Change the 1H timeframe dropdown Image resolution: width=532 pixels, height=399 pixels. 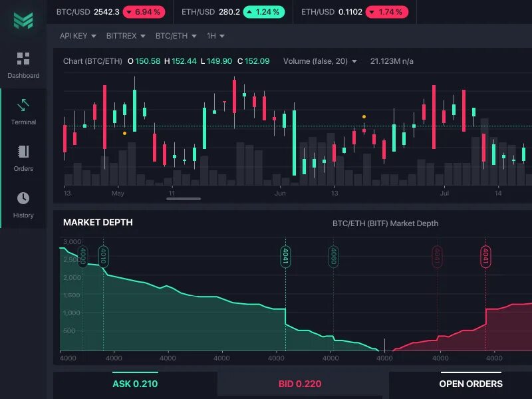(x=214, y=37)
